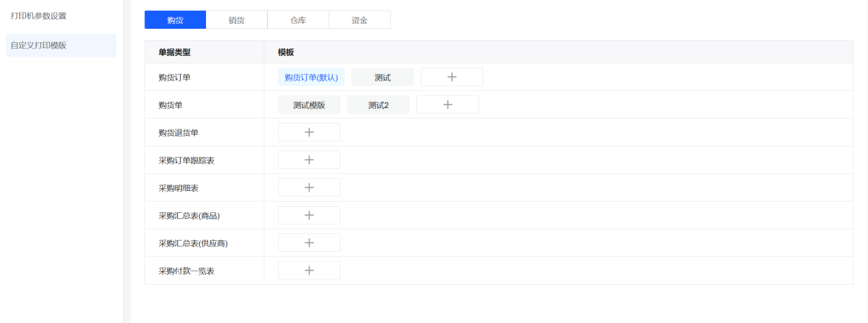Add template for 采购汇总表(商品)

(309, 215)
